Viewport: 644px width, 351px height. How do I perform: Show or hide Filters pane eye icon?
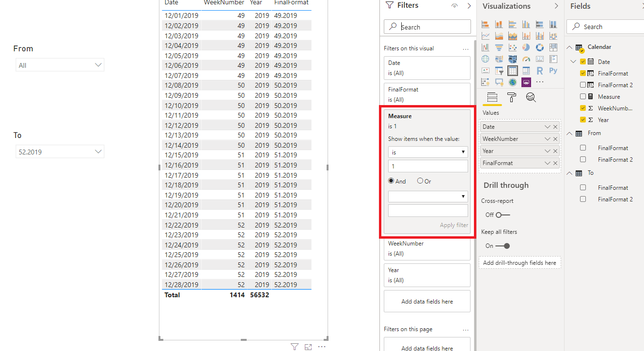point(454,6)
